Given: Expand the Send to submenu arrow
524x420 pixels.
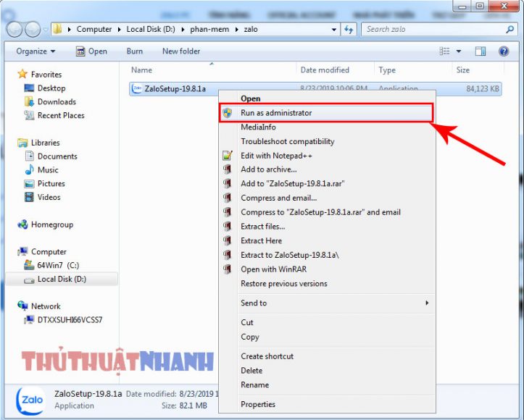Looking at the screenshot, I should (427, 303).
